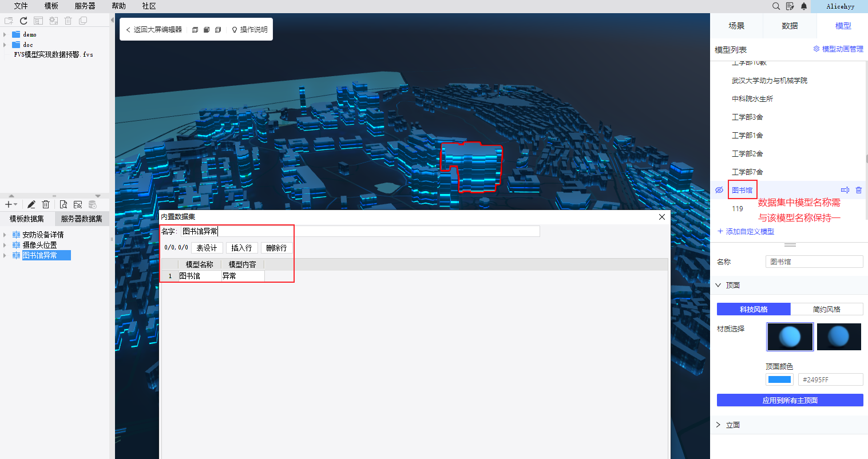The height and width of the screenshot is (459, 868).
Task: Select the first glossy material thumbnail
Action: (790, 337)
